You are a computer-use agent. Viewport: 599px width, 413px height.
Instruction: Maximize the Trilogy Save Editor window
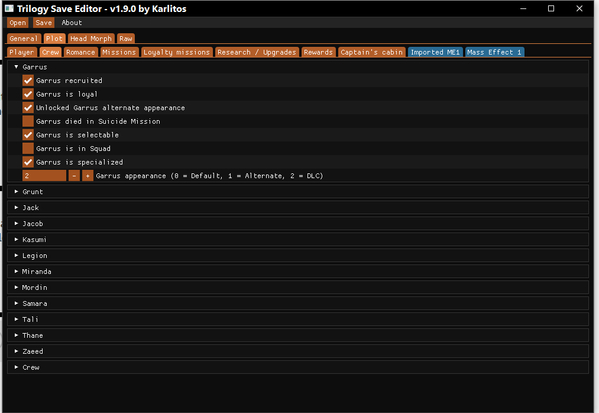[x=551, y=8]
